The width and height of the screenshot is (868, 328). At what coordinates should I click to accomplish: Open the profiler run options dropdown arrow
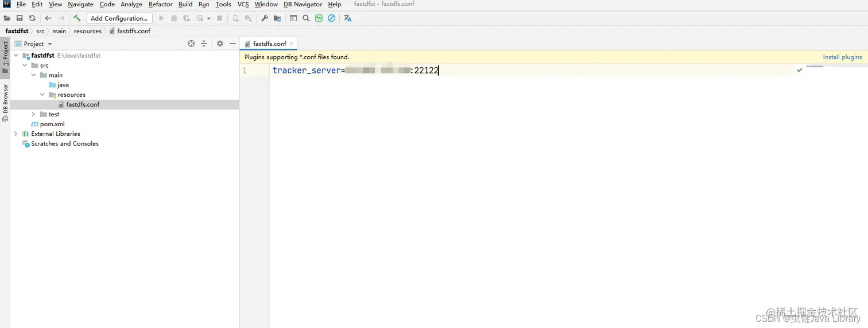point(208,18)
